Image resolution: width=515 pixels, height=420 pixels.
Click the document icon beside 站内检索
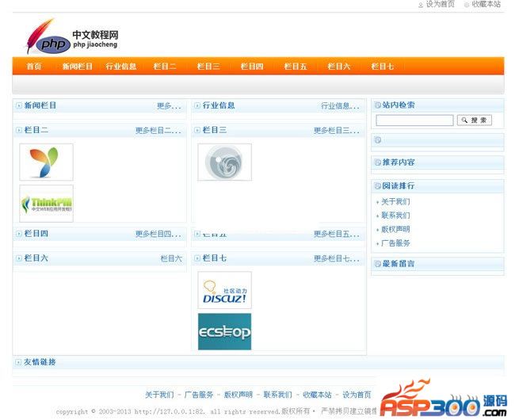click(378, 105)
